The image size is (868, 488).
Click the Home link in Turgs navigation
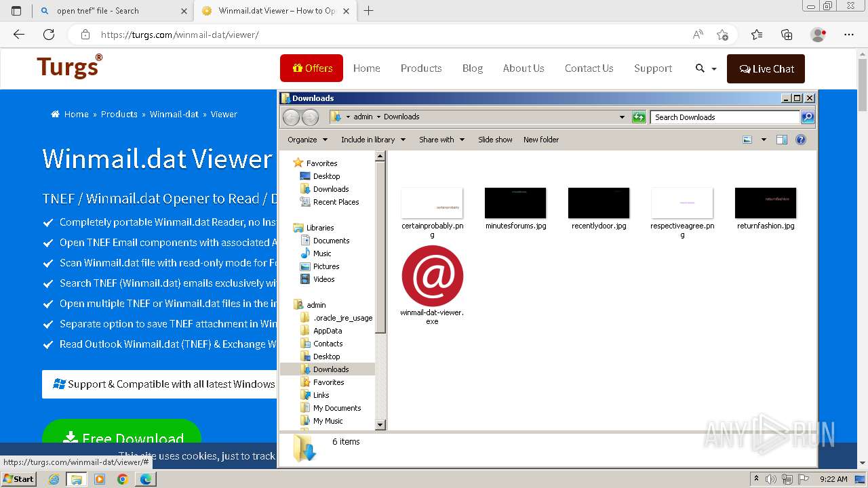pos(366,68)
